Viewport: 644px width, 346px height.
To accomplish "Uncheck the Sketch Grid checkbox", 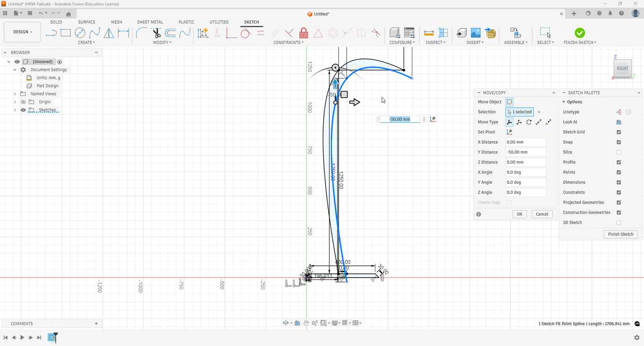I will click(x=619, y=132).
